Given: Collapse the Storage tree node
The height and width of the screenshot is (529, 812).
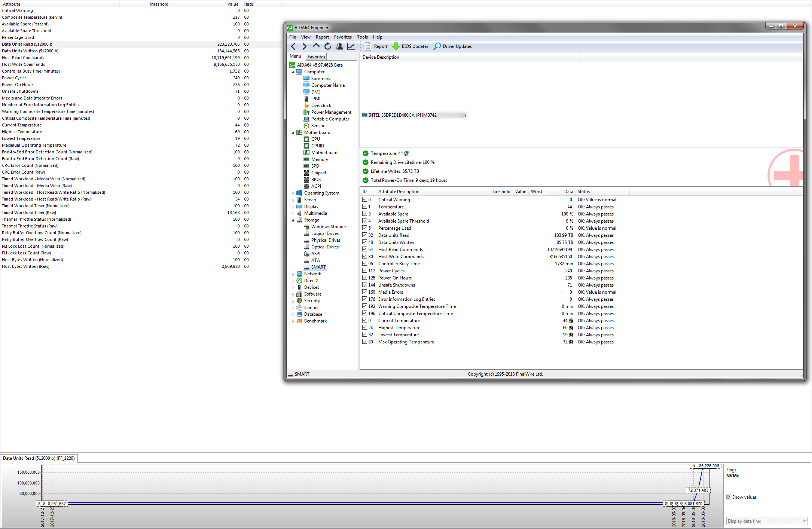Looking at the screenshot, I should 293,220.
